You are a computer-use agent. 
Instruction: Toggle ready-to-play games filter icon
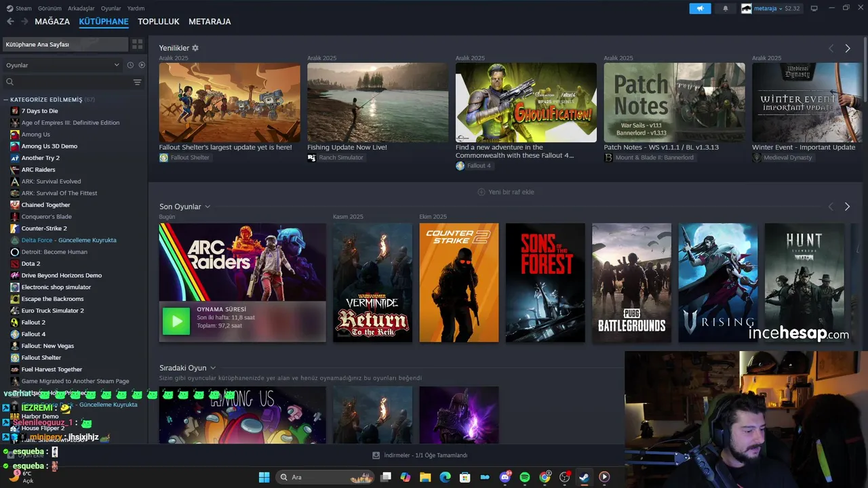(x=142, y=65)
